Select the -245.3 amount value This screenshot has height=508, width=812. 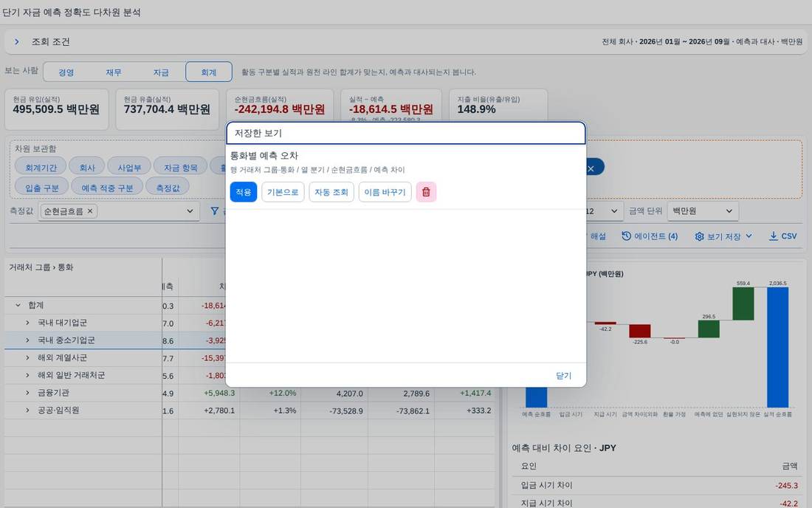787,486
